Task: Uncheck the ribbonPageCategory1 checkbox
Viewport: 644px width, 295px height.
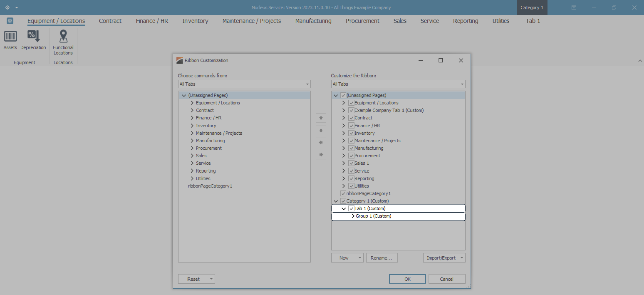Action: coord(343,194)
